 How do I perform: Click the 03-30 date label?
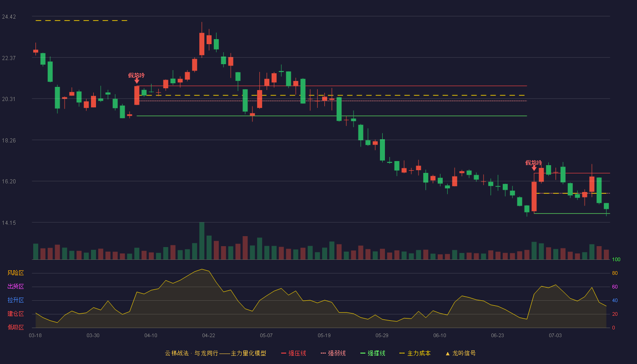point(93,335)
